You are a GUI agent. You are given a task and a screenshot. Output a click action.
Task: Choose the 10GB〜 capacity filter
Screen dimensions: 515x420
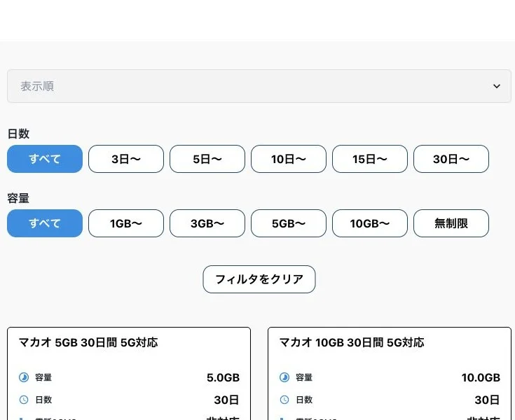(370, 223)
